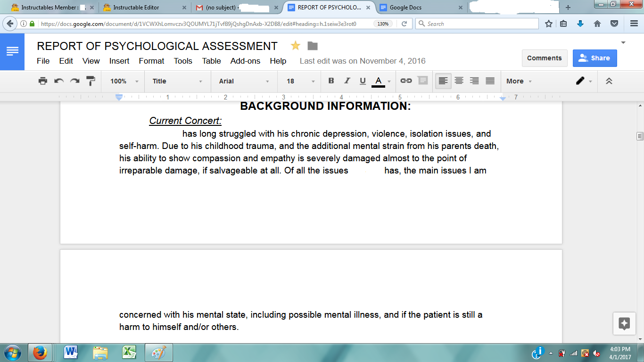Open the font size 18 dropdown
644x362 pixels.
(x=301, y=81)
